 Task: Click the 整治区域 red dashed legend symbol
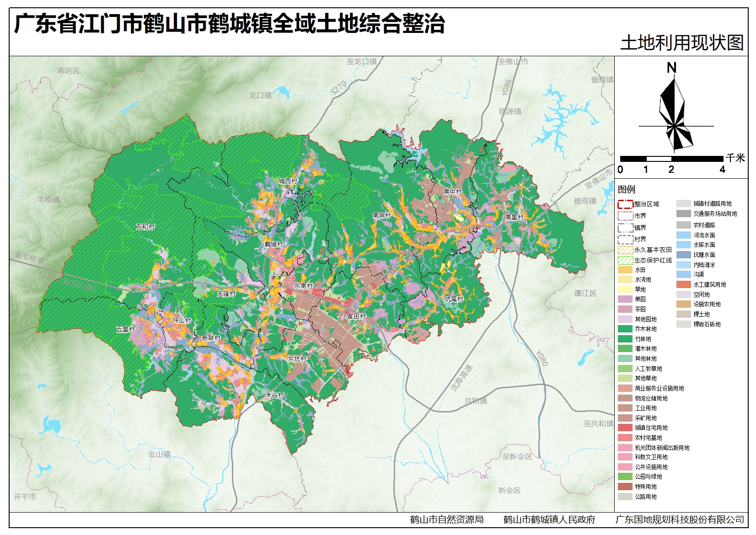[625, 204]
